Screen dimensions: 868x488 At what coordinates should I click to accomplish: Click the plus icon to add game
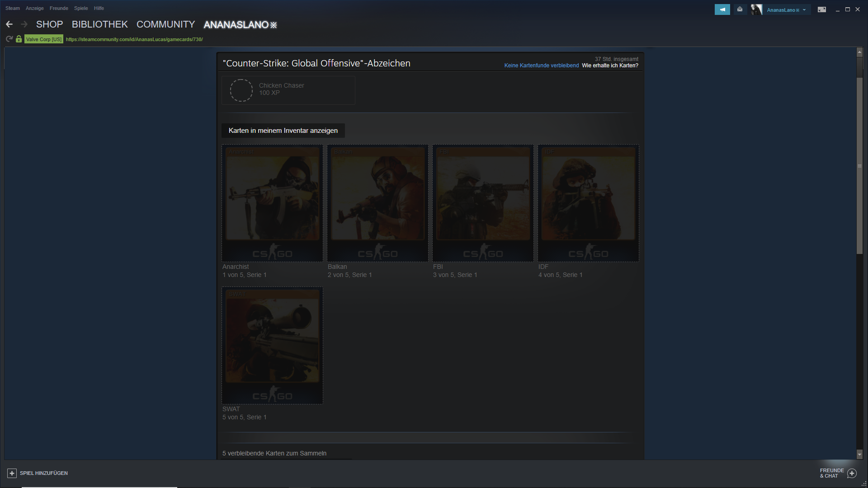click(x=12, y=473)
